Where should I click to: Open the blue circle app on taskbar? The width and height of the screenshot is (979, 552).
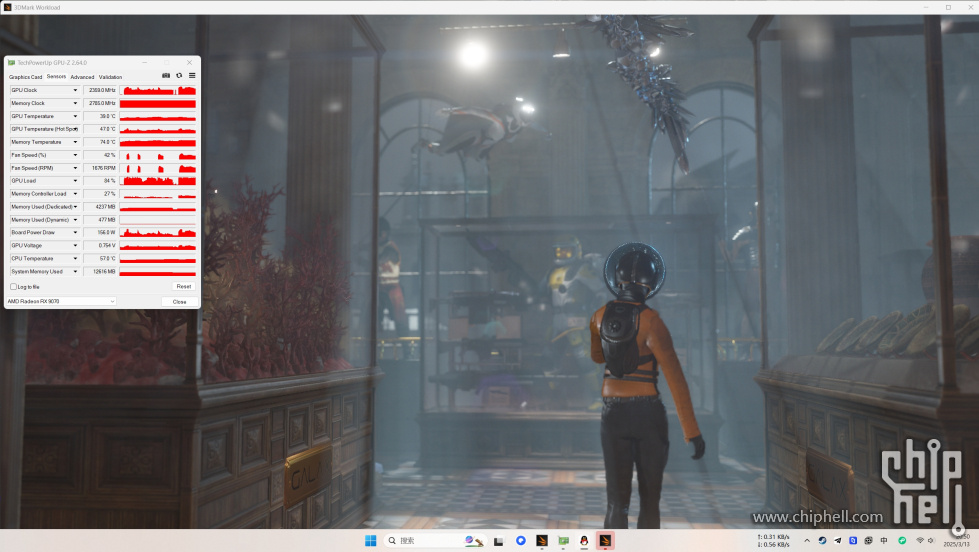point(521,541)
